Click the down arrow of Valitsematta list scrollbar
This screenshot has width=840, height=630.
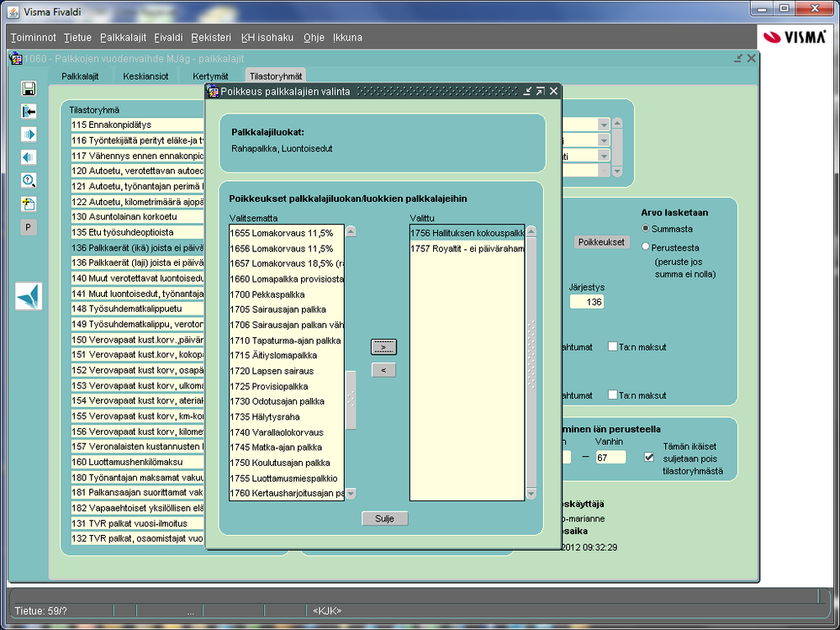click(351, 494)
